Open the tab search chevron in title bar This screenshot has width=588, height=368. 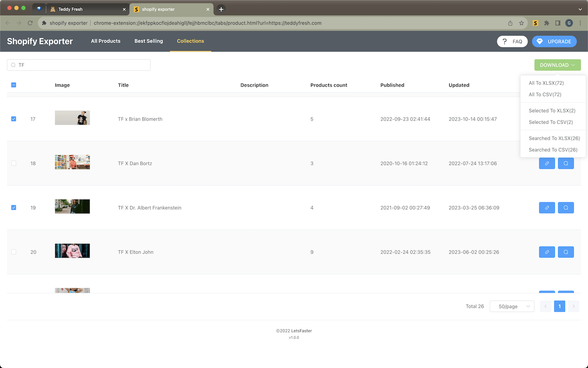pyautogui.click(x=580, y=9)
